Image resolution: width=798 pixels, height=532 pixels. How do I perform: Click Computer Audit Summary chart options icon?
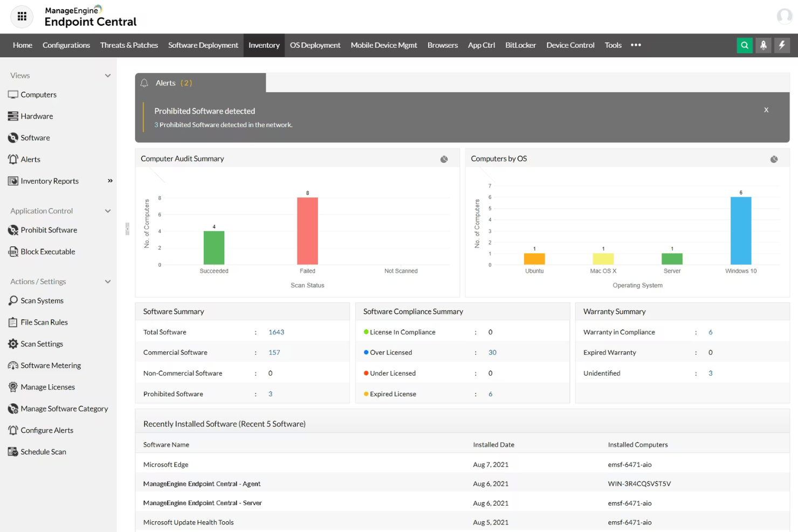click(444, 159)
